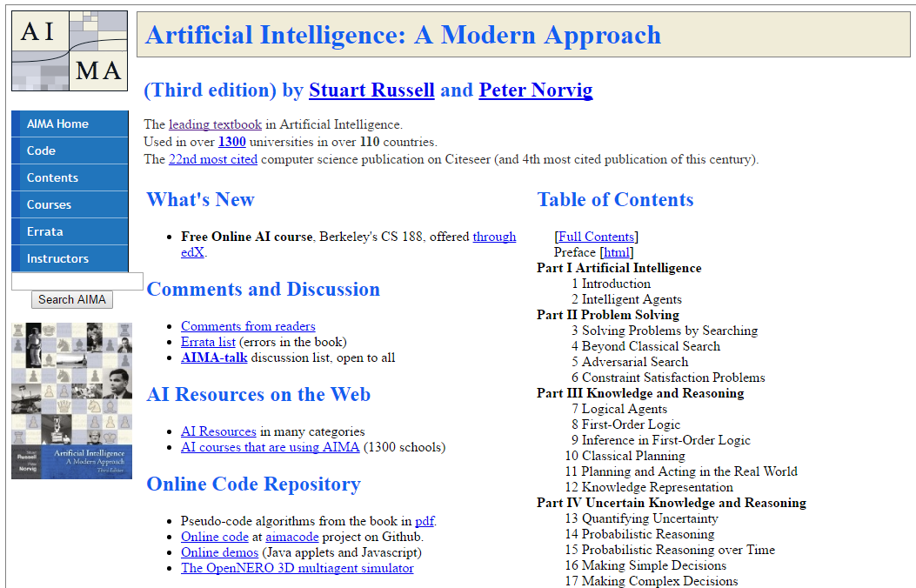The width and height of the screenshot is (916, 588).
Task: Click chapter '16 Making Simple Decisions'
Action: [x=645, y=565]
